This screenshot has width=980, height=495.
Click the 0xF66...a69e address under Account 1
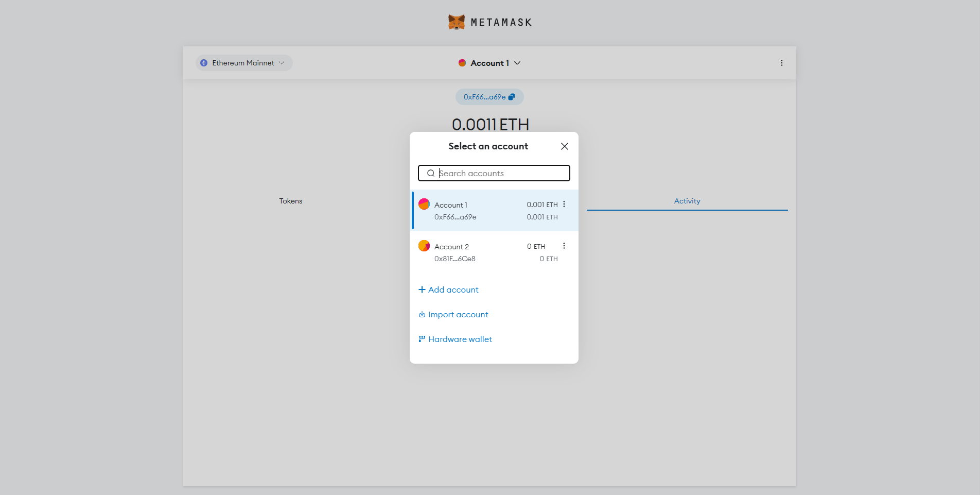[x=456, y=217]
